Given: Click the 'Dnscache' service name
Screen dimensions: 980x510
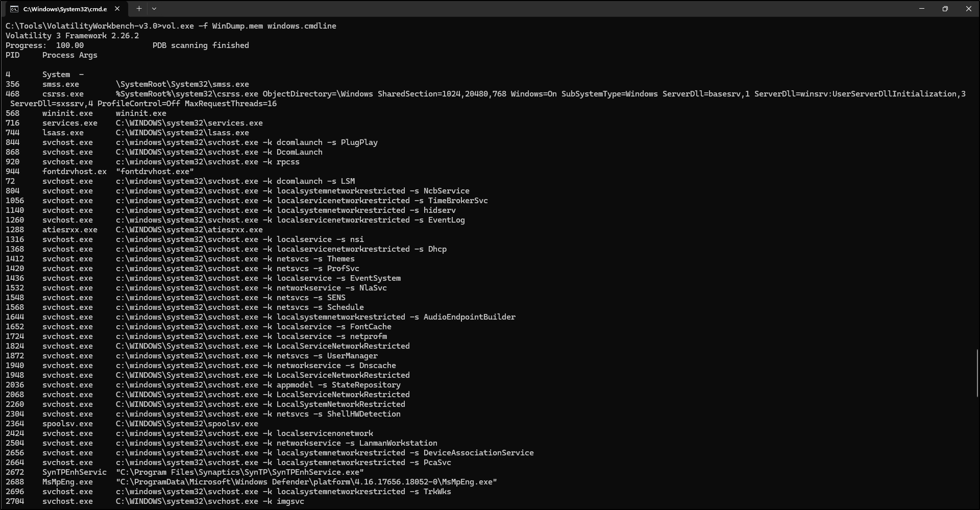Looking at the screenshot, I should [378, 366].
